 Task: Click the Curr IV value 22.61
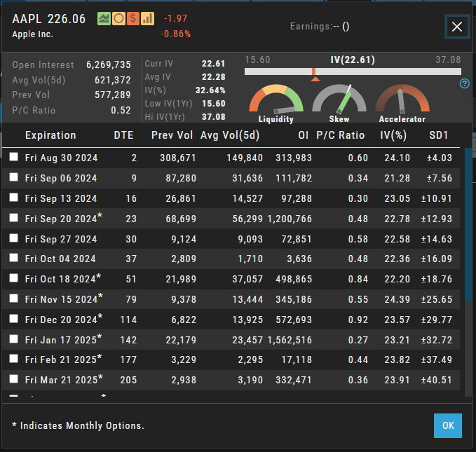point(213,64)
